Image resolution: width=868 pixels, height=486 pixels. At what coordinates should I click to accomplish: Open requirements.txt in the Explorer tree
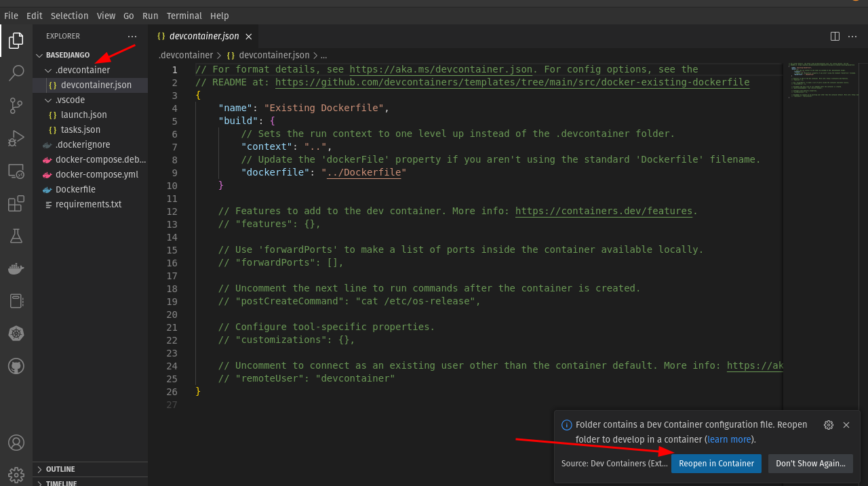coord(90,204)
